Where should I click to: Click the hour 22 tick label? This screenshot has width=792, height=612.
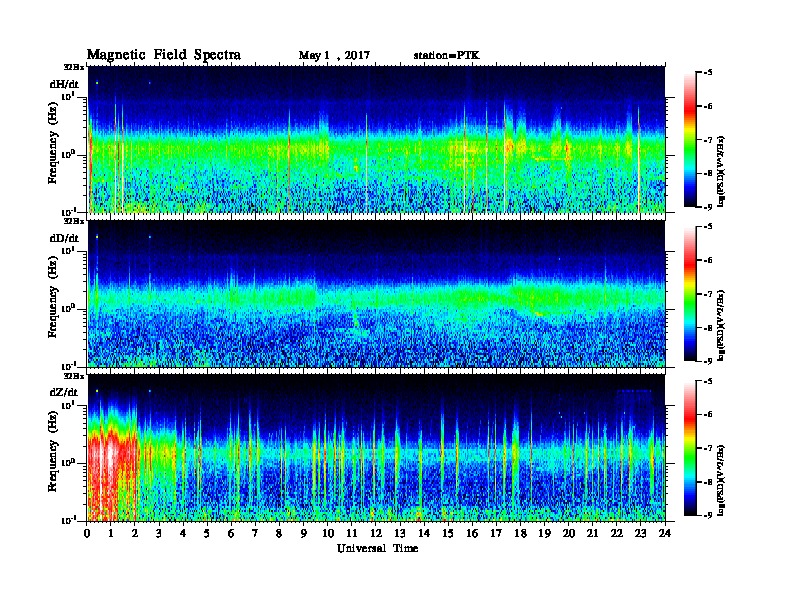coord(617,533)
